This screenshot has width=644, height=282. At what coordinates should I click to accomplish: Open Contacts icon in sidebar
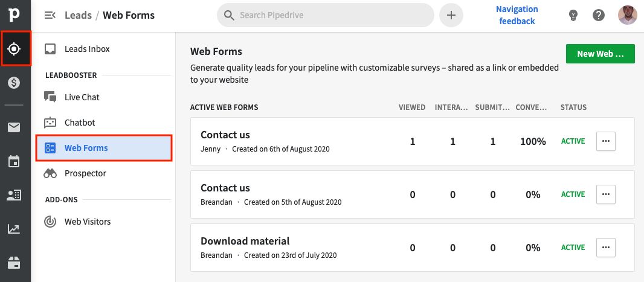[x=14, y=195]
